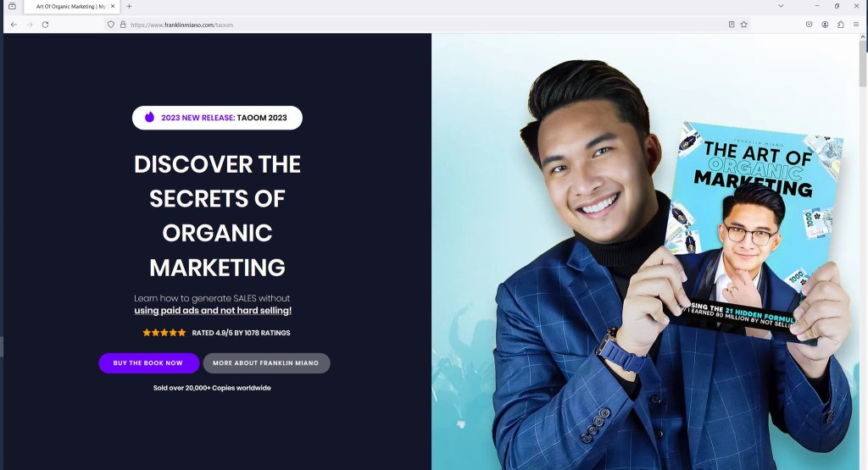Screen dimensions: 868x470
Task: Reload the page with refresh icon
Action: click(x=46, y=25)
